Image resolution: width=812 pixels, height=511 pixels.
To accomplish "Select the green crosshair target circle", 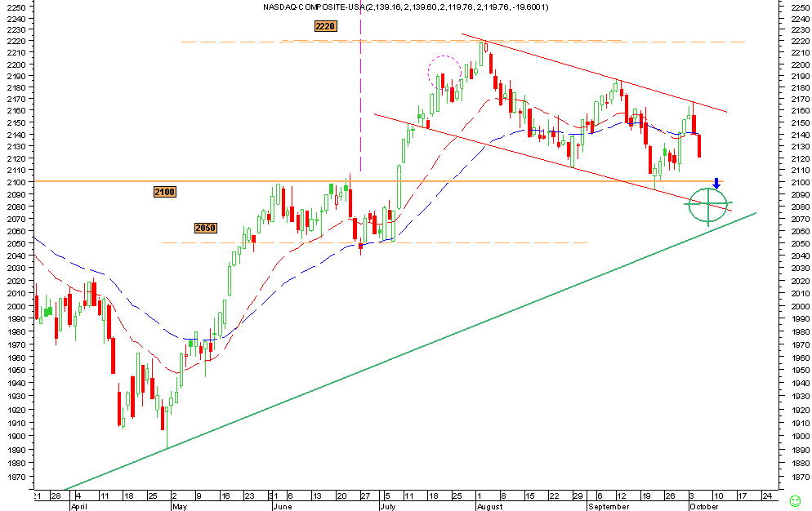I will pyautogui.click(x=708, y=205).
